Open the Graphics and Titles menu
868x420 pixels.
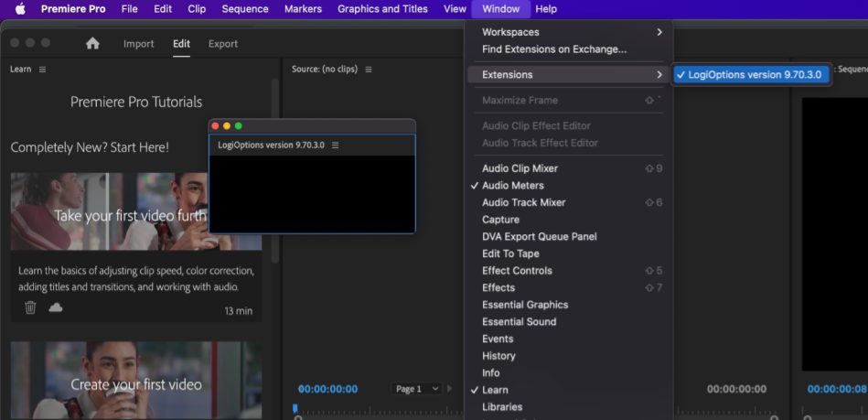(382, 9)
